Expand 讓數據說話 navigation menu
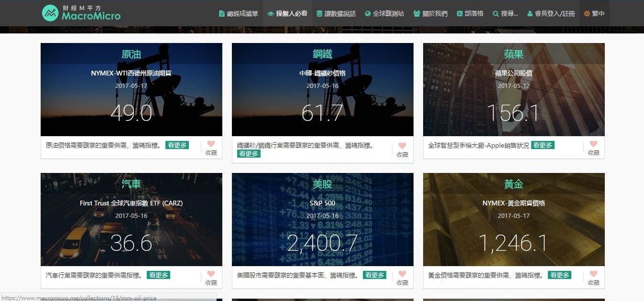Viewport: 644px width, 301px height. (336, 13)
